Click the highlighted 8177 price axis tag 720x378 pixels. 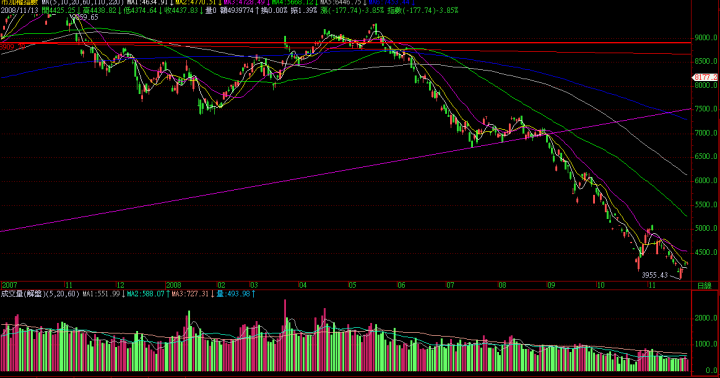pyautogui.click(x=705, y=77)
